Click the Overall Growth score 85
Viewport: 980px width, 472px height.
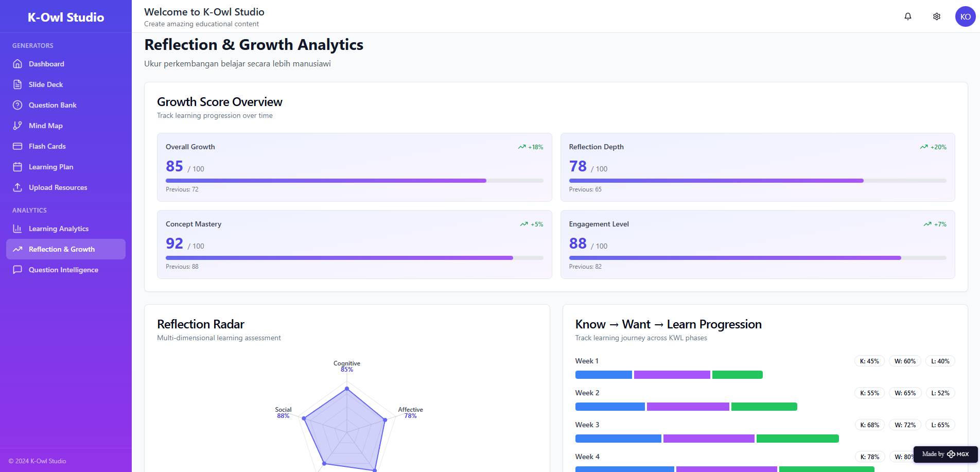click(174, 166)
